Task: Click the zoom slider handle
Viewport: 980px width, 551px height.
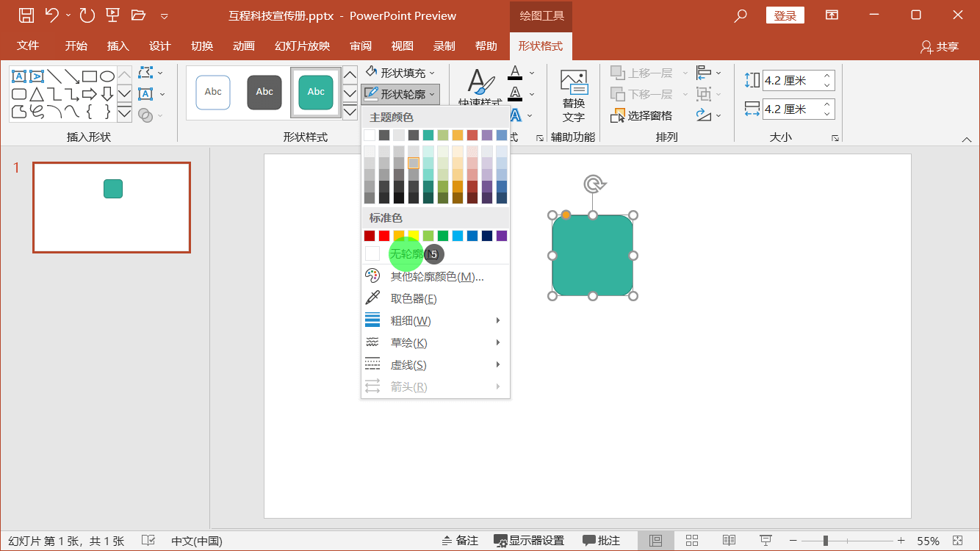Action: pos(826,541)
